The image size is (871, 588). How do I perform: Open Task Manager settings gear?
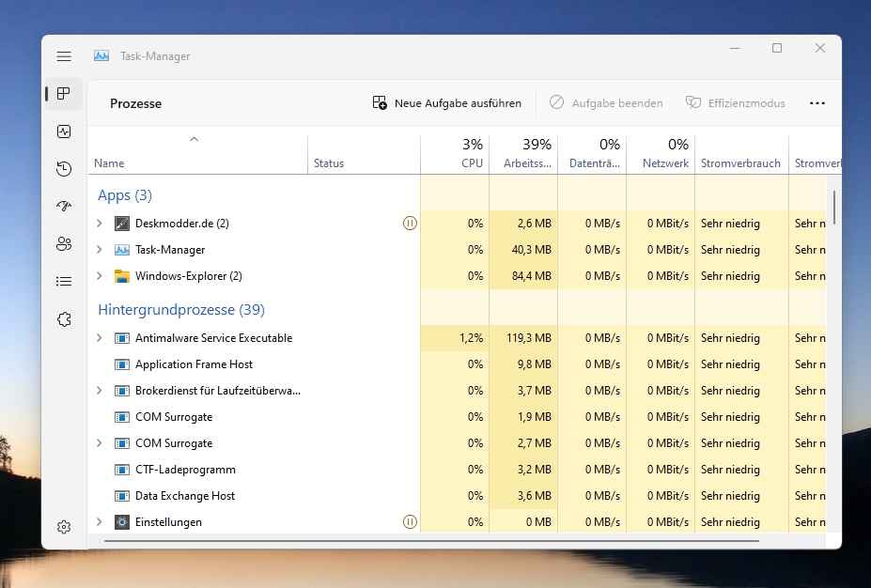(x=64, y=526)
